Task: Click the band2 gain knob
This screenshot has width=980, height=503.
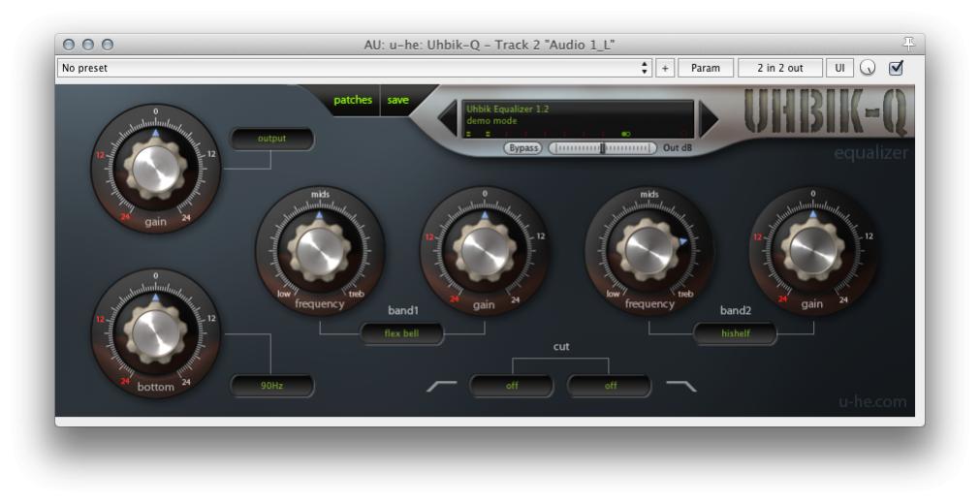Action: click(x=813, y=251)
